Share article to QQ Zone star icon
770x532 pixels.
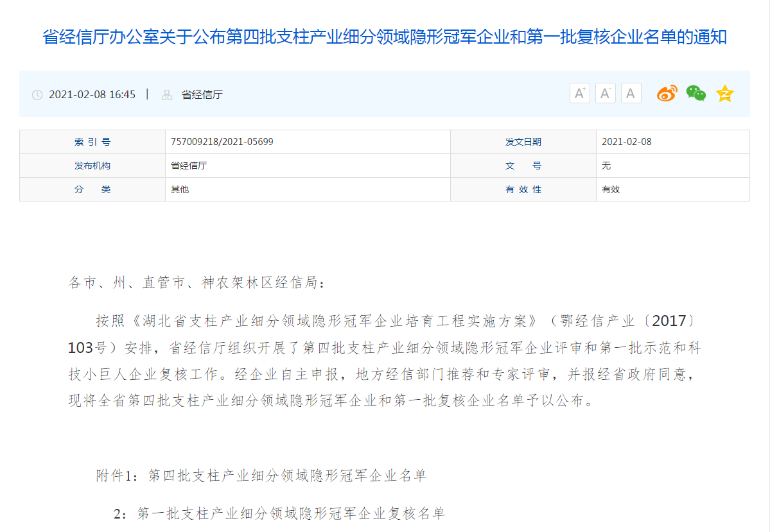click(x=724, y=94)
